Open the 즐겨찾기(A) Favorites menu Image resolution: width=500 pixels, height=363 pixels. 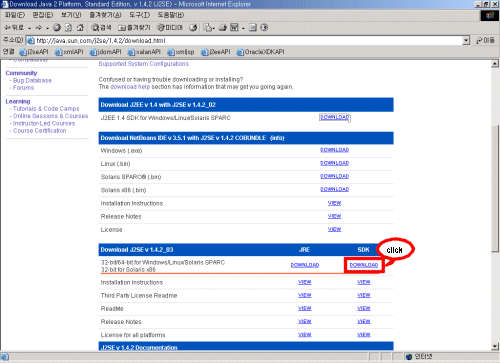click(105, 15)
